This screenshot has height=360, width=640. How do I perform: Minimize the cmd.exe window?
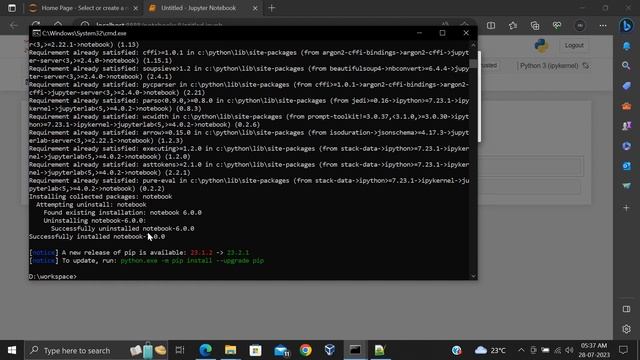click(x=419, y=33)
